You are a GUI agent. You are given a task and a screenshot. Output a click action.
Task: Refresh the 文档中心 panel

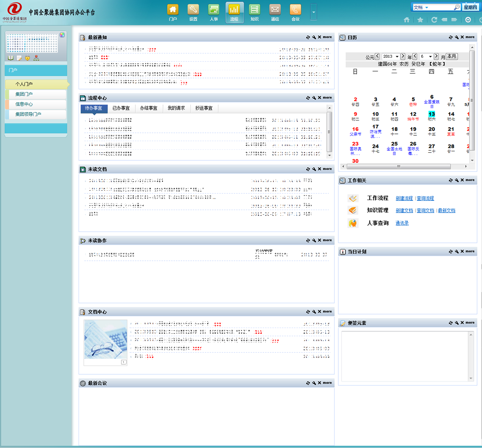(308, 312)
